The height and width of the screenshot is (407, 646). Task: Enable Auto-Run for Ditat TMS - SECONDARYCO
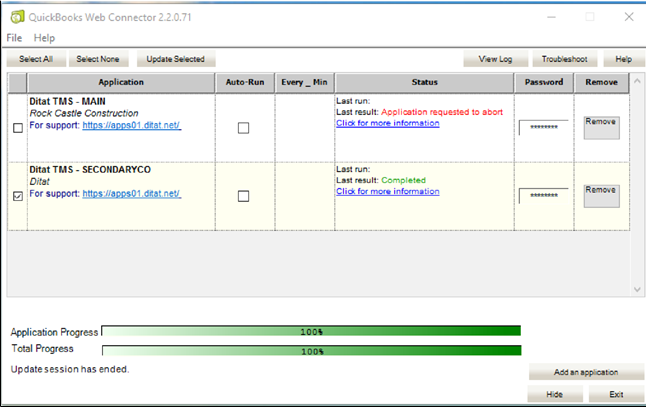(243, 196)
